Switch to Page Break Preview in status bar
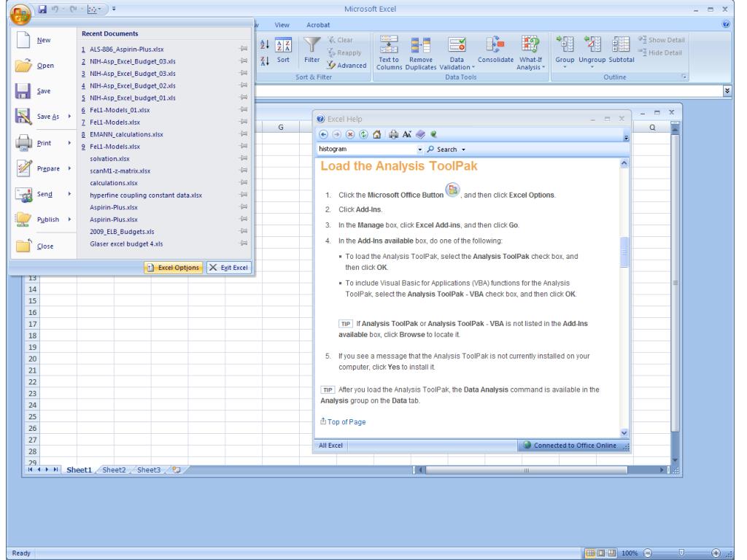Viewport: 747px width, 560px height. point(612,553)
